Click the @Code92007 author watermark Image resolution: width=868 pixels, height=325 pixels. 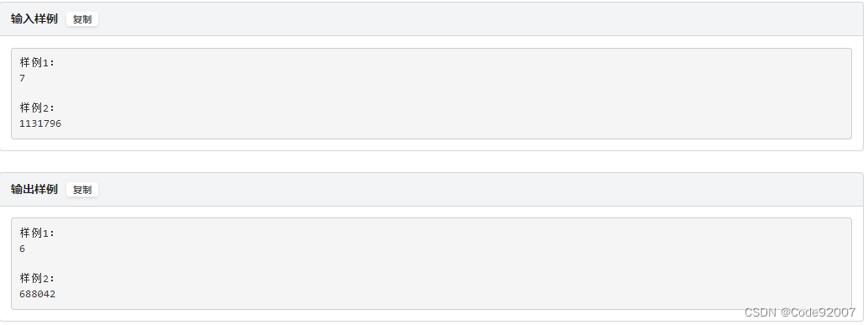pos(818,312)
